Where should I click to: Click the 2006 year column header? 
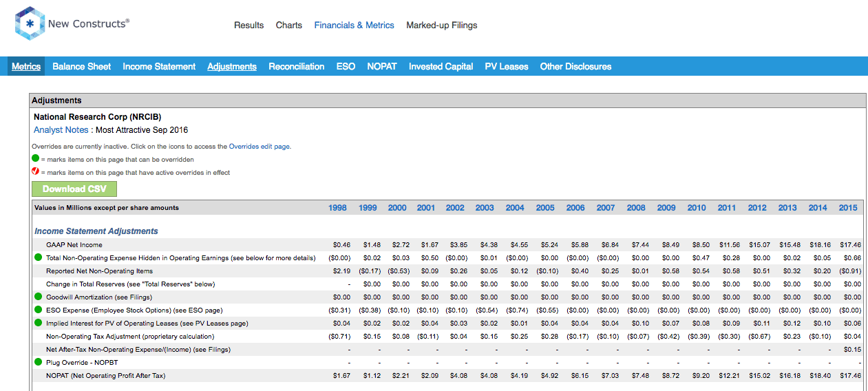click(x=575, y=208)
